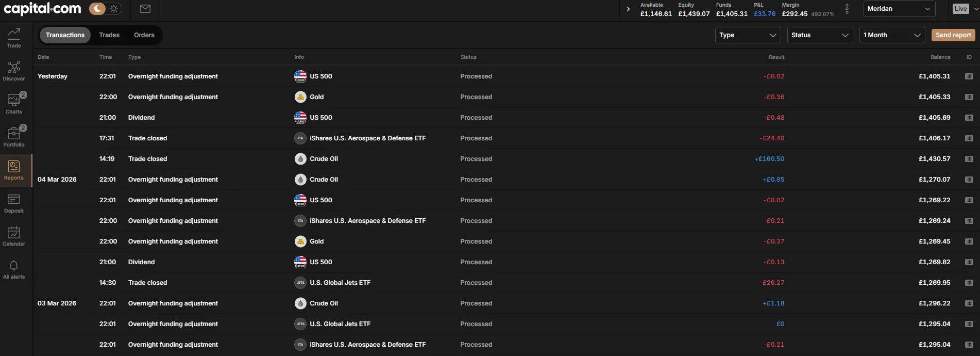Change the 1 Month period dropdown
Image resolution: width=980 pixels, height=356 pixels.
(x=891, y=35)
